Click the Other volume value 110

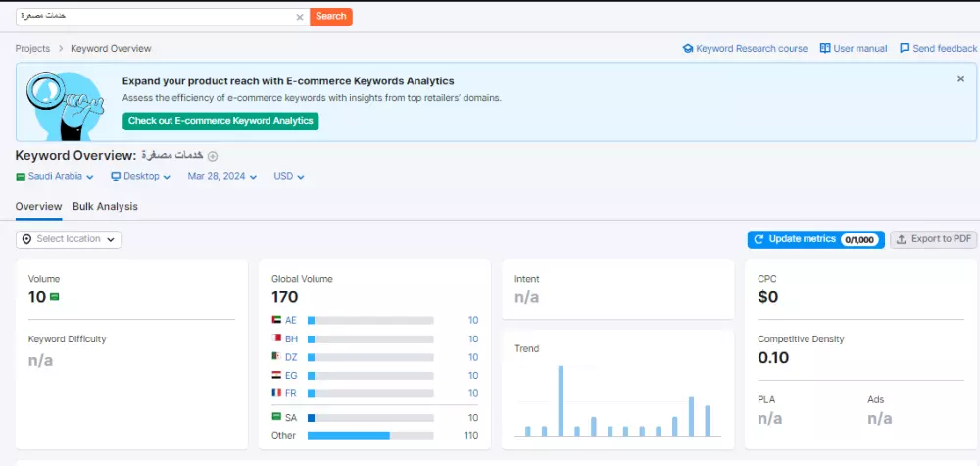471,436
